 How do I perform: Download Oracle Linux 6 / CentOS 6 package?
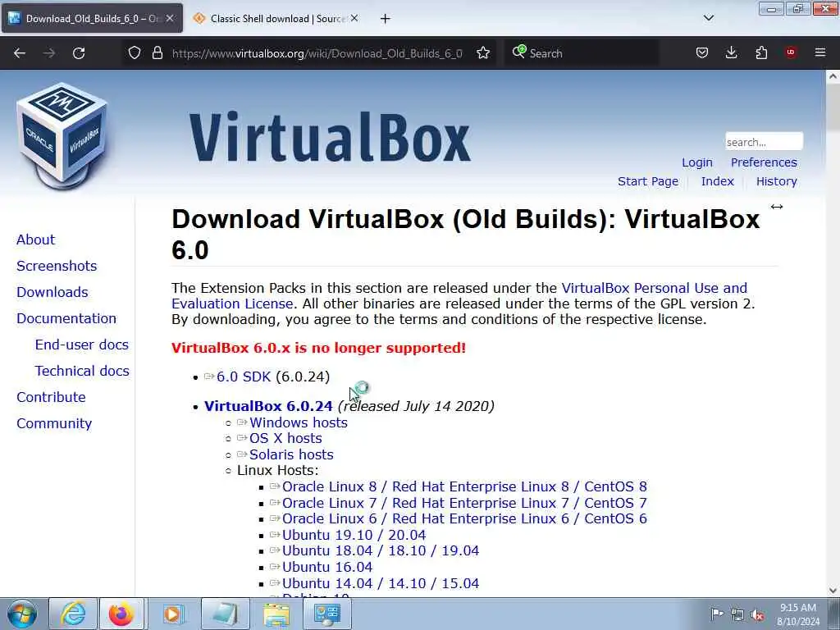[464, 518]
